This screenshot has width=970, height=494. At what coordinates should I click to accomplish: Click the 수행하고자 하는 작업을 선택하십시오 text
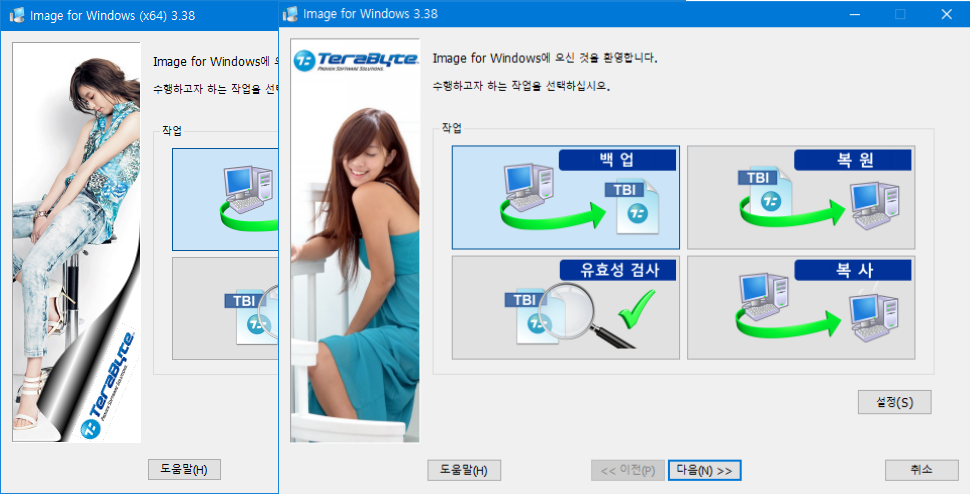(x=521, y=86)
